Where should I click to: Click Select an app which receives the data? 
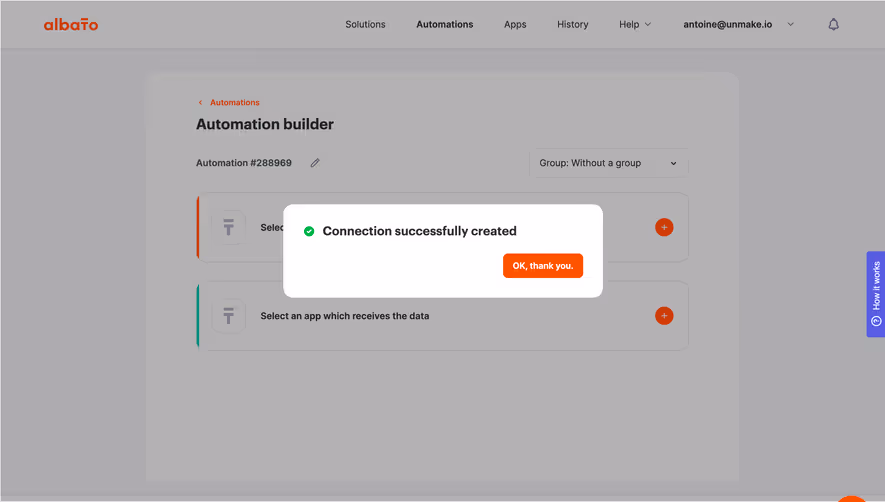pos(344,316)
